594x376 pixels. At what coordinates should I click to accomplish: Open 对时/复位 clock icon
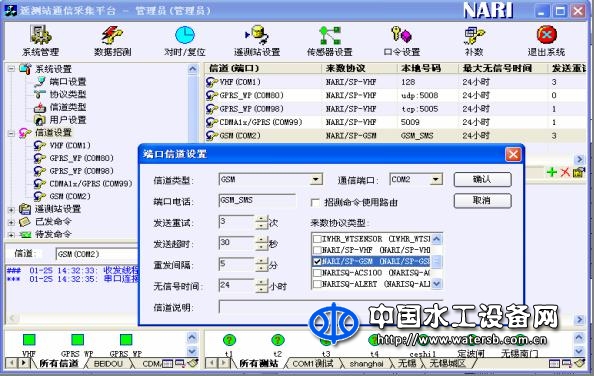coord(184,40)
